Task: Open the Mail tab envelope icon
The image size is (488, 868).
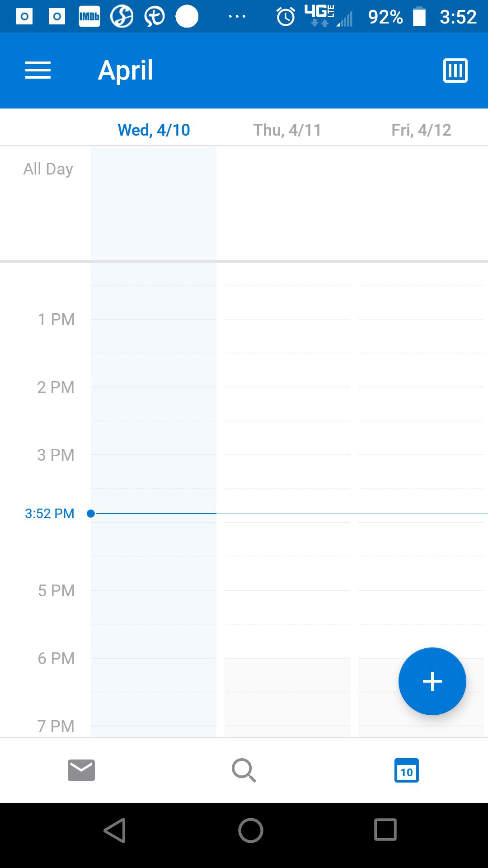Action: tap(81, 770)
